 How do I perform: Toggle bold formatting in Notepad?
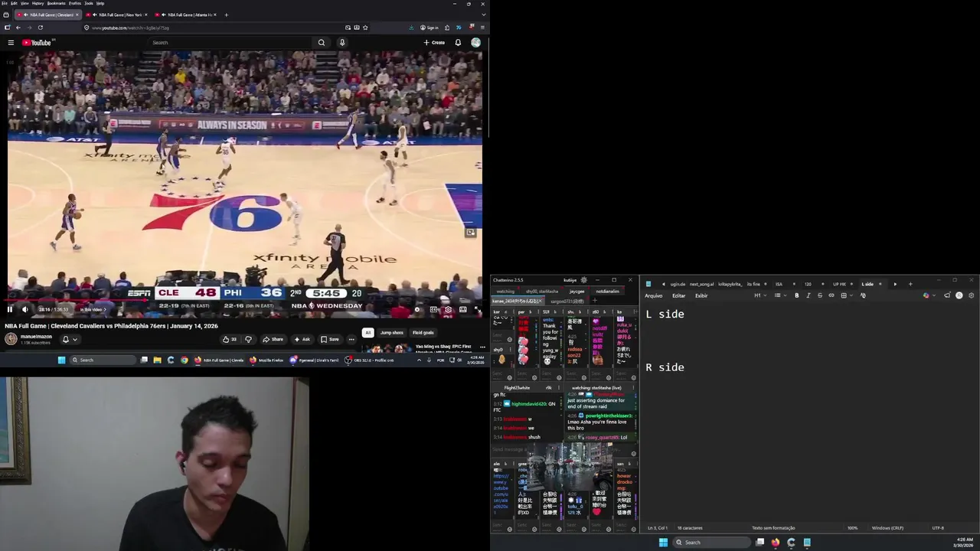click(x=796, y=295)
